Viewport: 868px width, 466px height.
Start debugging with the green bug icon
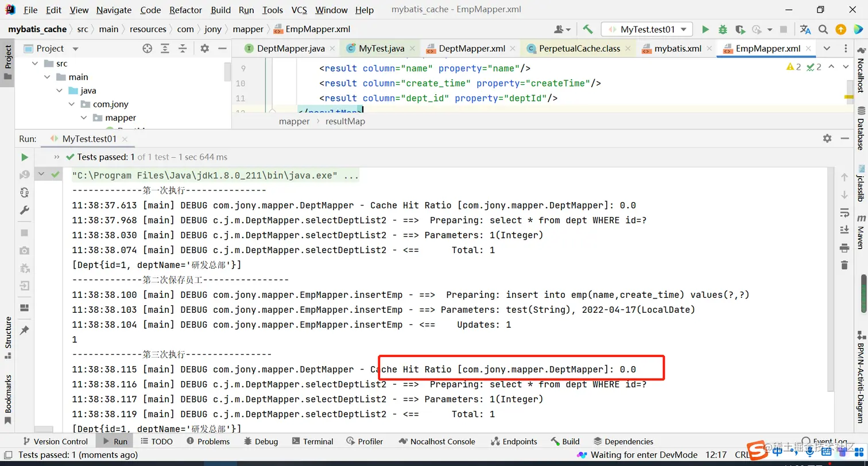point(723,29)
